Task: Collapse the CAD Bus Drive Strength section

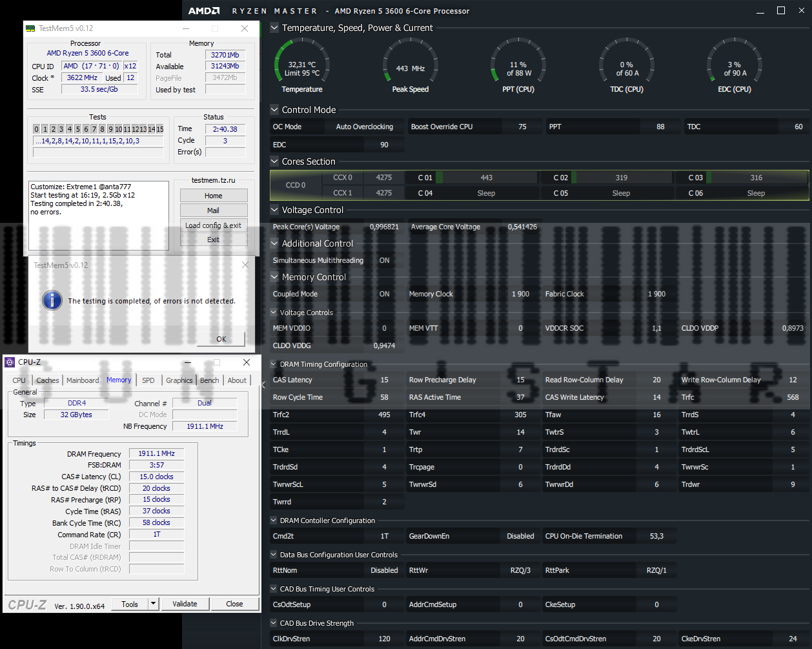Action: point(274,623)
